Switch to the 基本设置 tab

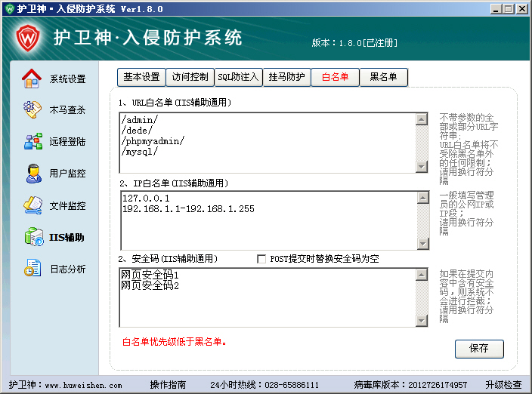[141, 77]
